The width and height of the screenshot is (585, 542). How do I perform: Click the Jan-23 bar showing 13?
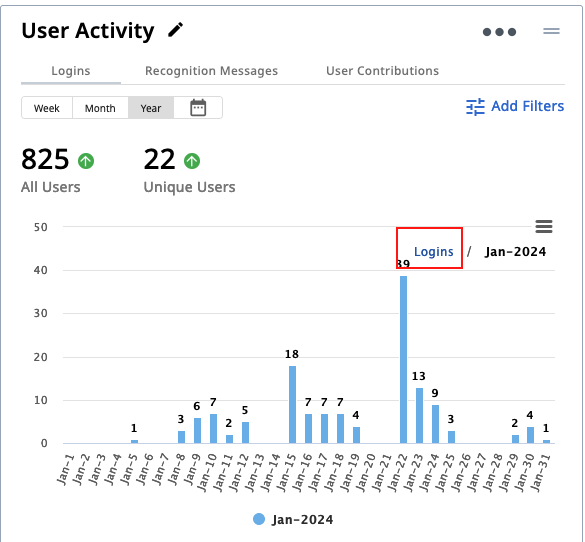pos(419,416)
